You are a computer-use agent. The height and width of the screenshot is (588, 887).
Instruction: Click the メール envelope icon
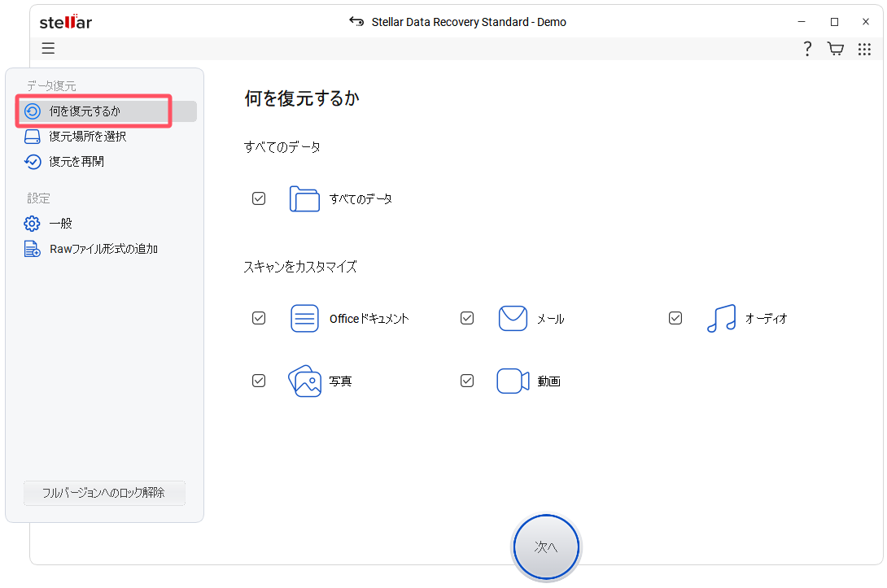pos(513,318)
